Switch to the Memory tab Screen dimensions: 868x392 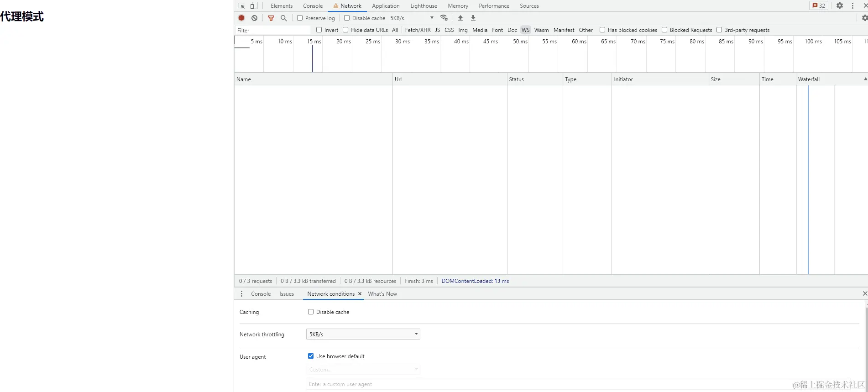(x=458, y=6)
